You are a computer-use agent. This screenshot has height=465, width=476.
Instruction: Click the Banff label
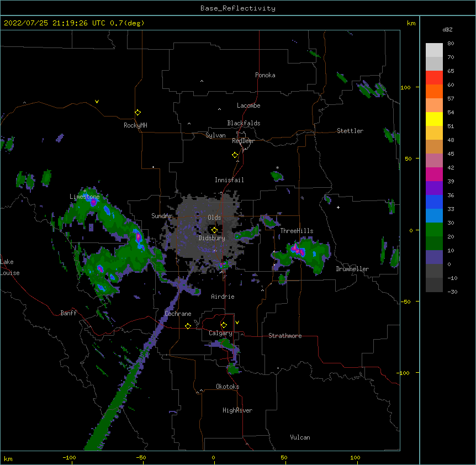(68, 313)
